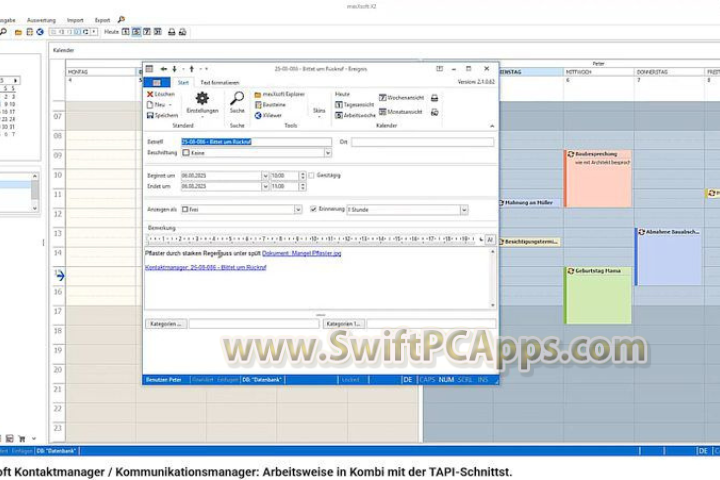The height and width of the screenshot is (480, 720).
Task: Open the Export menu
Action: tap(102, 20)
